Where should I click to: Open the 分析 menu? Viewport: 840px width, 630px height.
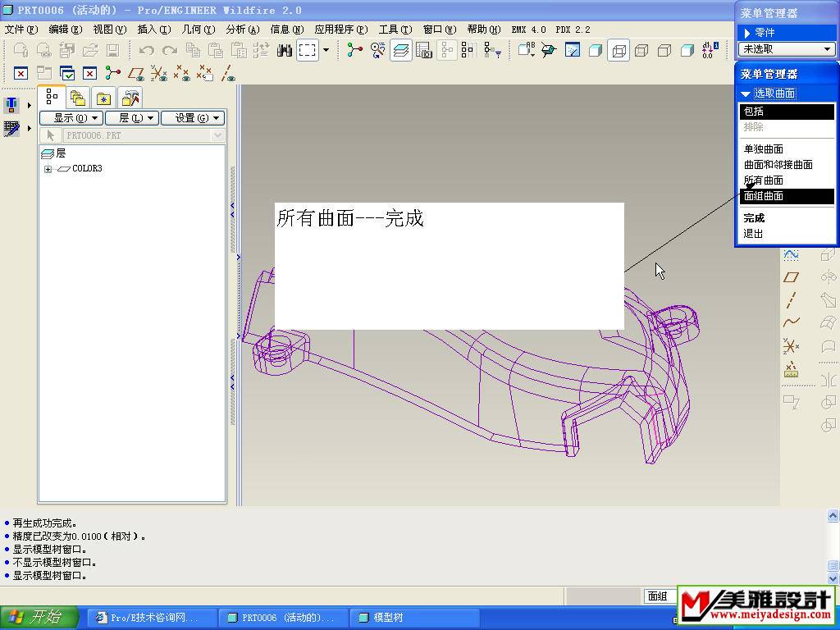(242, 30)
